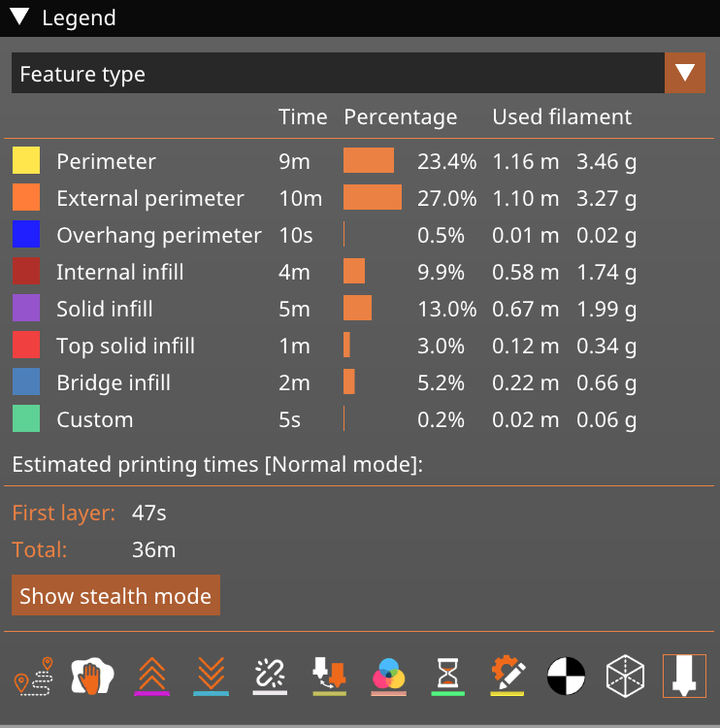Click the Solid infill purple swatch

point(26,309)
